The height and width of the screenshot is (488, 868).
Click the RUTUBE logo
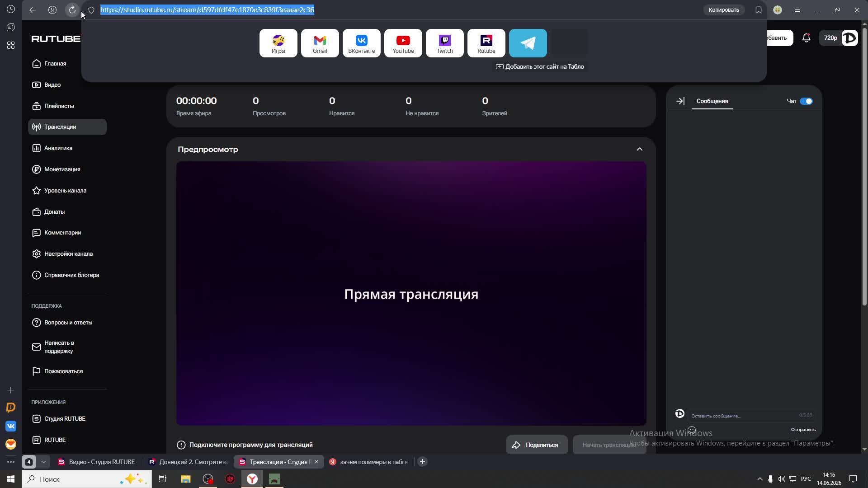click(56, 39)
